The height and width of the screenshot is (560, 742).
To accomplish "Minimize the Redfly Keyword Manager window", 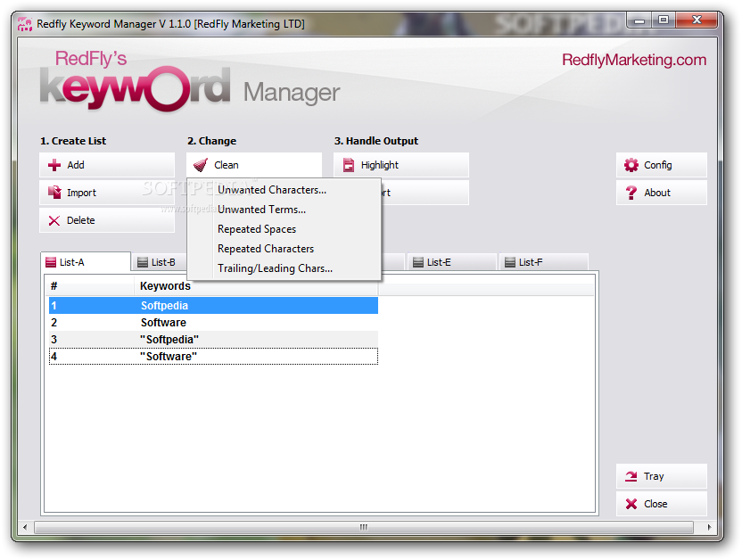I will (639, 21).
